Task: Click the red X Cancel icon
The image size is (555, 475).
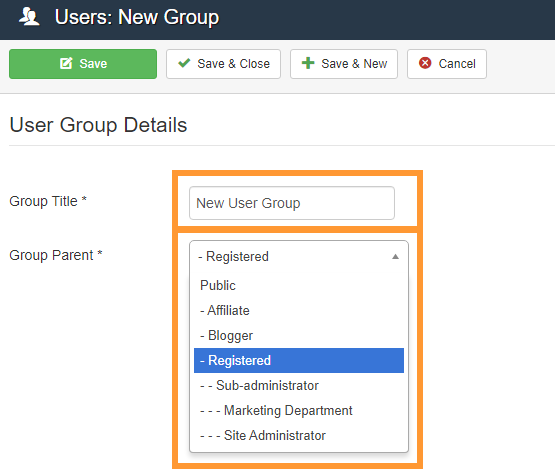Action: 425,63
